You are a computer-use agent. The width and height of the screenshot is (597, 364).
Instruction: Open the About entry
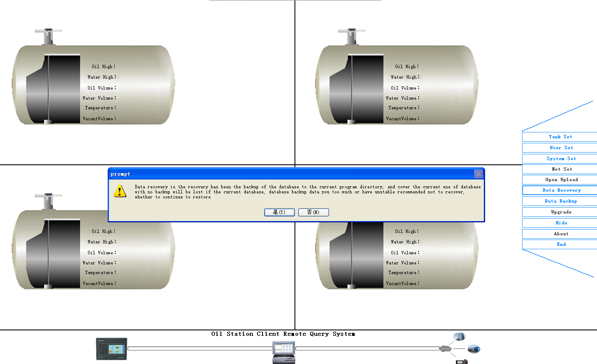tap(561, 234)
